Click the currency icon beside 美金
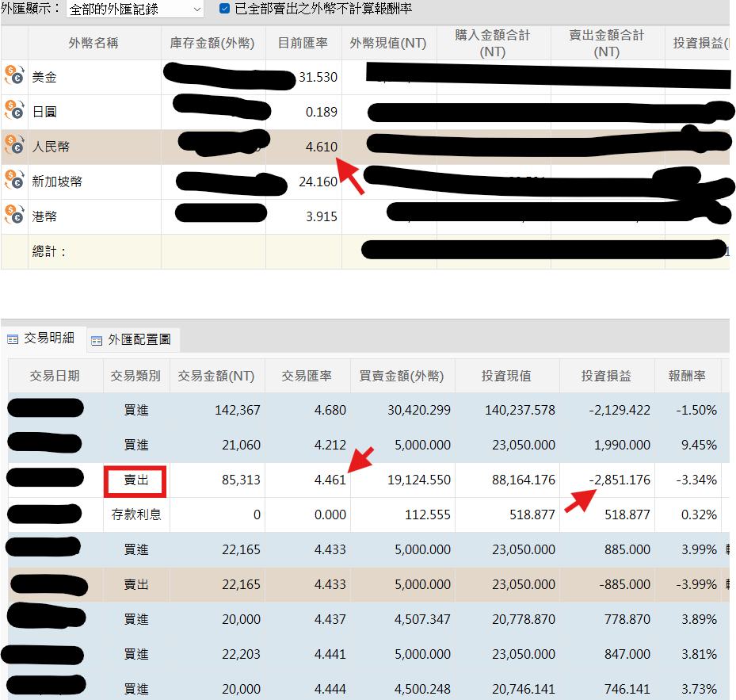Viewport: 736px width, 700px height. (14, 75)
